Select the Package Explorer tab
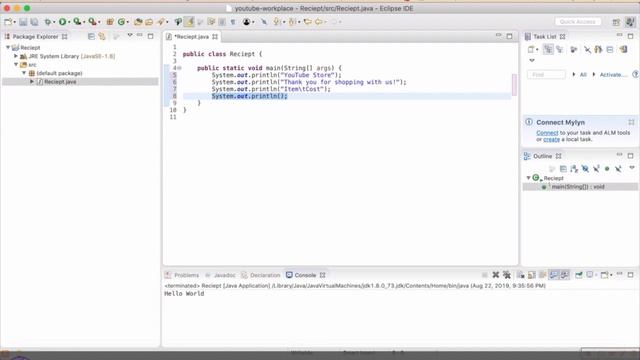 [36, 37]
